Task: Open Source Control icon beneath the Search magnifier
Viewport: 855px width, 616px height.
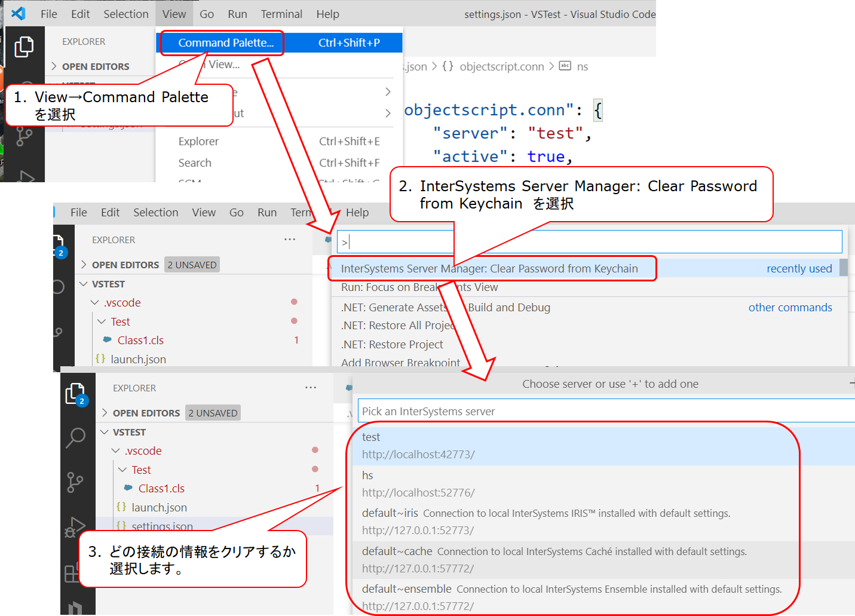Action: [x=75, y=482]
